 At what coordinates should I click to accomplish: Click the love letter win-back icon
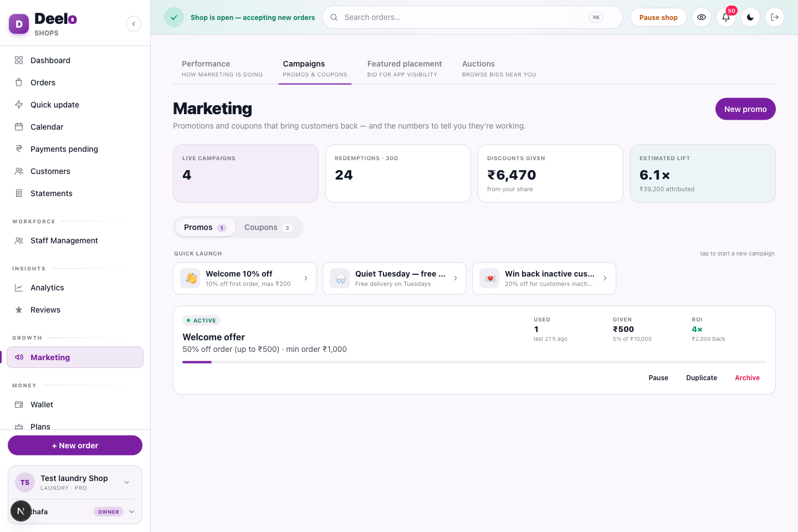490,278
